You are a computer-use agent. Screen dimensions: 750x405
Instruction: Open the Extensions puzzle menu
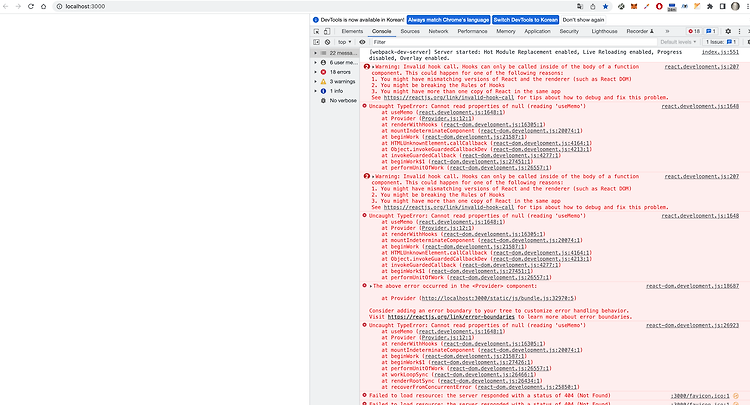[710, 6]
